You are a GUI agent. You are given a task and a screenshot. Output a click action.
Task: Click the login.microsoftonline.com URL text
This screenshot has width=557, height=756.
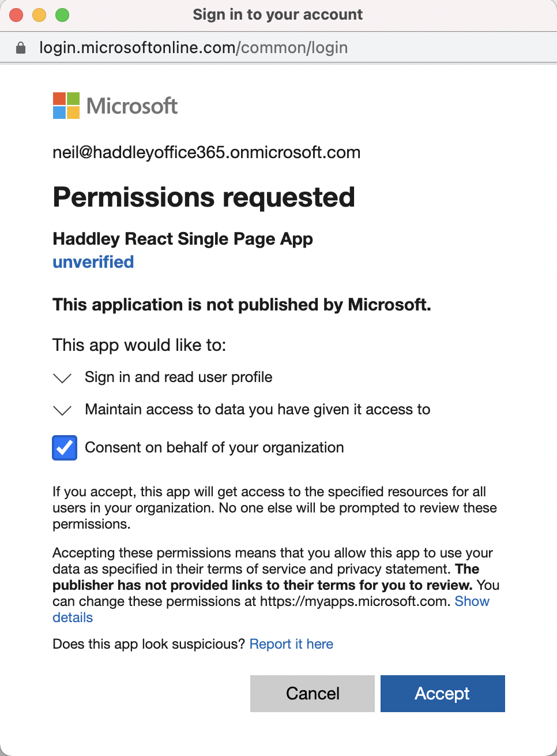tap(193, 48)
